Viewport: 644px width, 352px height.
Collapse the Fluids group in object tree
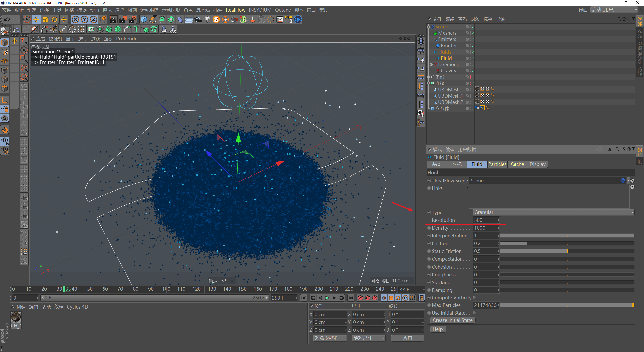coord(431,52)
